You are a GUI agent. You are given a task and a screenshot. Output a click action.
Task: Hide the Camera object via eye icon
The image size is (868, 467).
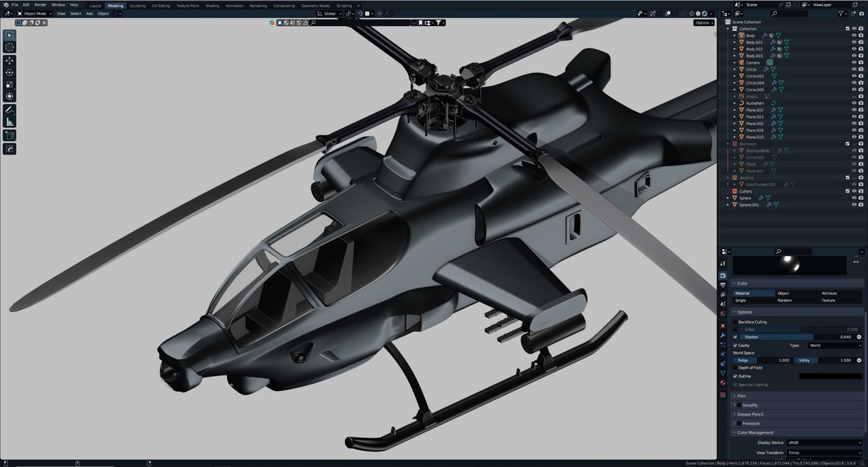[x=854, y=63]
